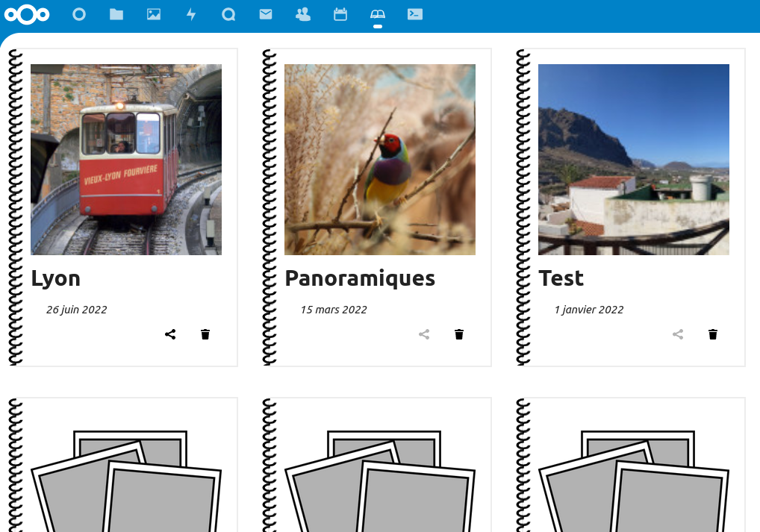Open the Mail envelope icon

click(x=266, y=14)
